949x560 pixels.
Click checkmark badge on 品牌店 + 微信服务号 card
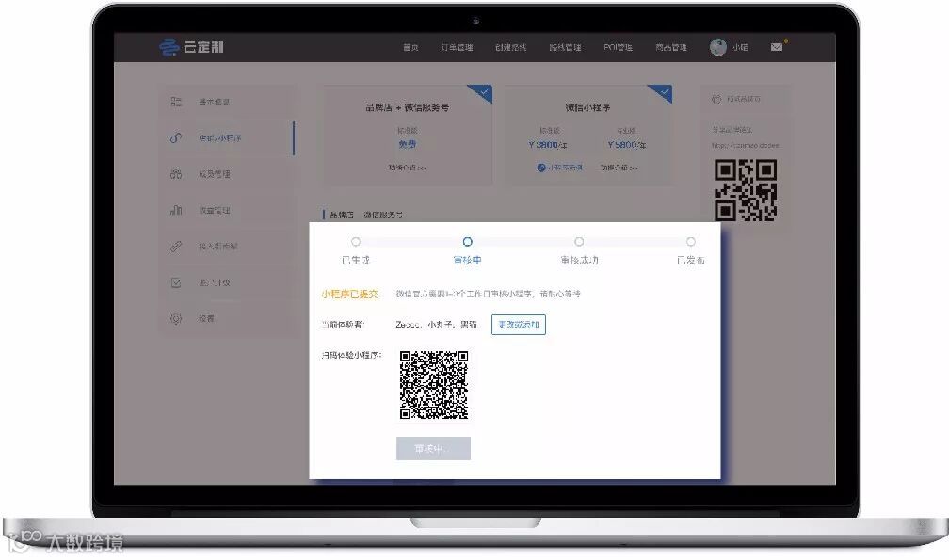coord(483,92)
